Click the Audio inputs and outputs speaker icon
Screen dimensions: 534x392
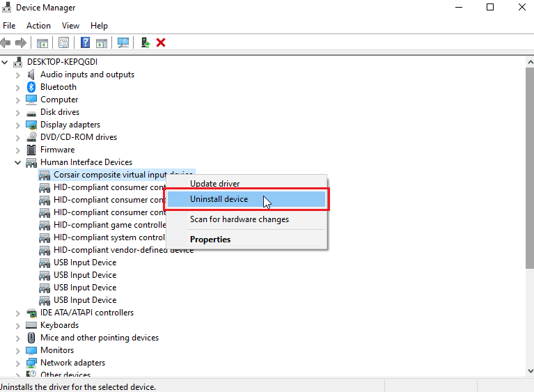(31, 75)
